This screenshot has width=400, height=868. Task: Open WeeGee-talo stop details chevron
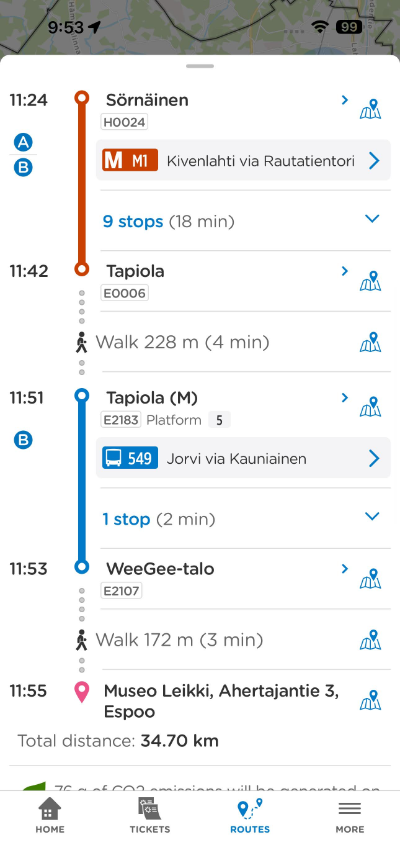[x=345, y=569]
